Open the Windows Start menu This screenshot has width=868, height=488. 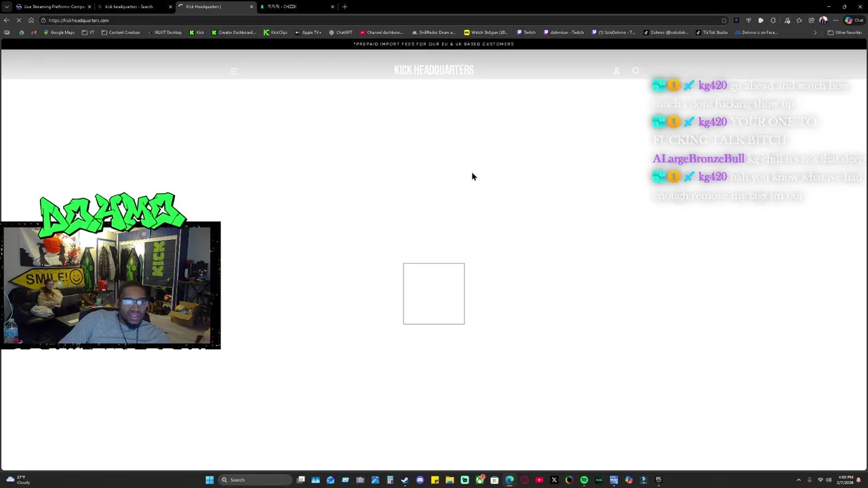[210, 480]
